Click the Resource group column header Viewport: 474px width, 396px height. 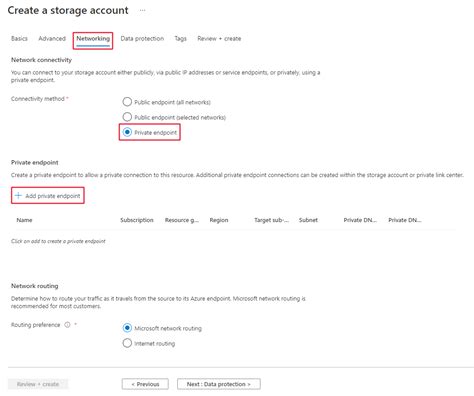tap(182, 220)
